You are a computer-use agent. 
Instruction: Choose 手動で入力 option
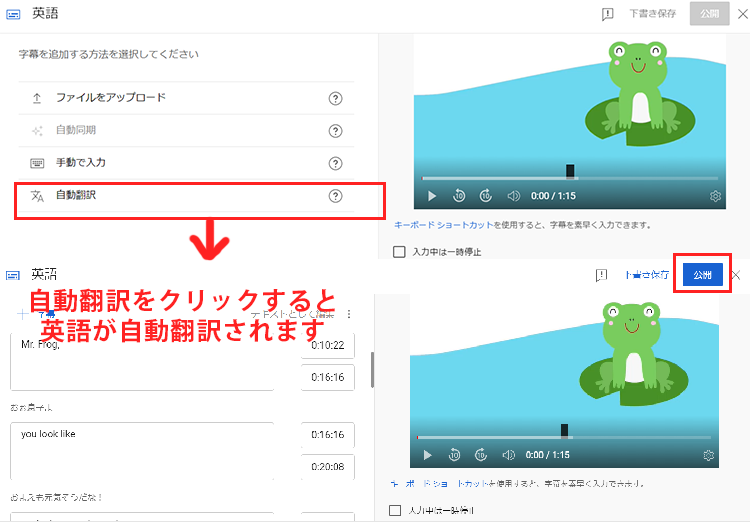tap(187, 163)
